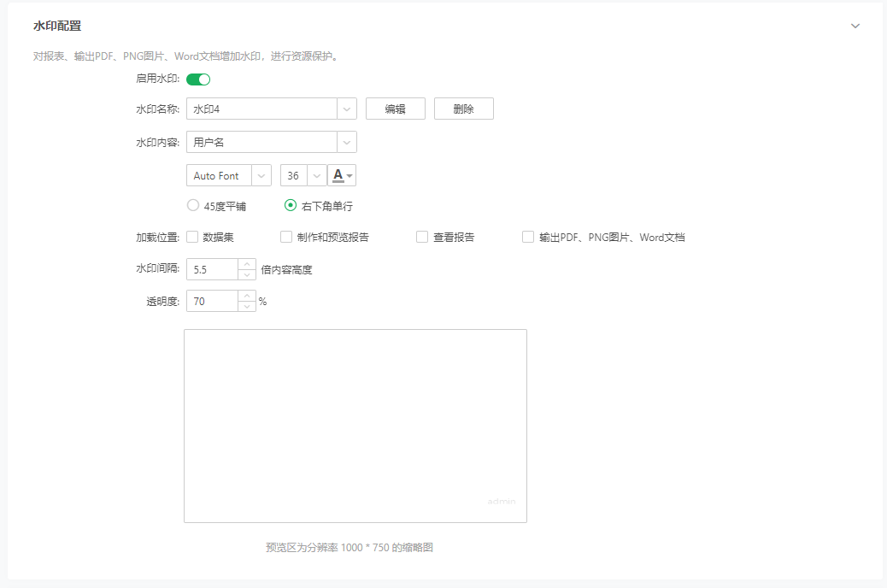Increase 水印间隔 with the up arrow
The image size is (887, 588).
click(247, 264)
